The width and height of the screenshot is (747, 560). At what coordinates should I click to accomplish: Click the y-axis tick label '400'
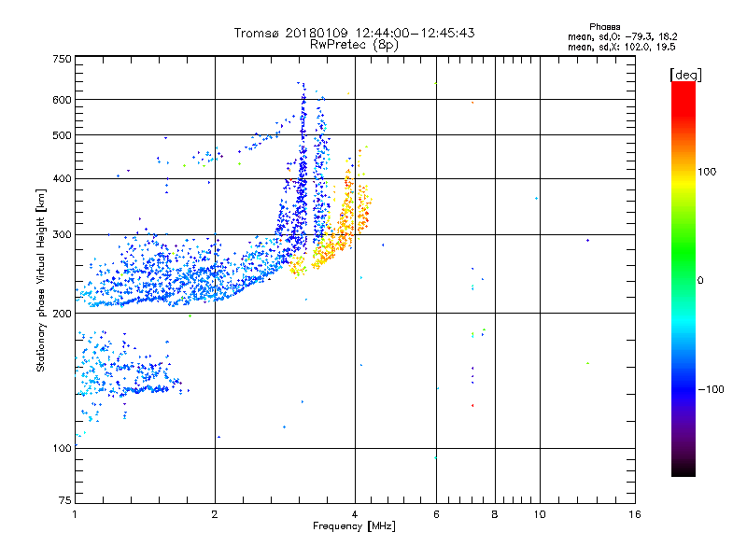pyautogui.click(x=62, y=178)
